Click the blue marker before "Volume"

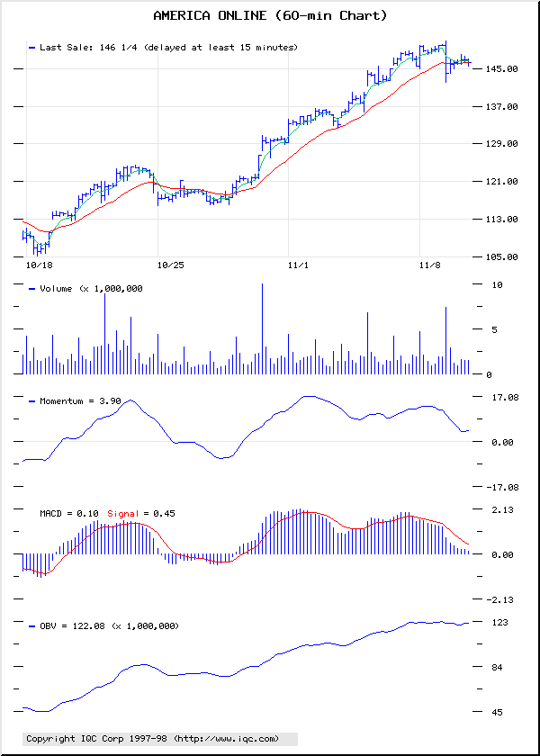(32, 289)
